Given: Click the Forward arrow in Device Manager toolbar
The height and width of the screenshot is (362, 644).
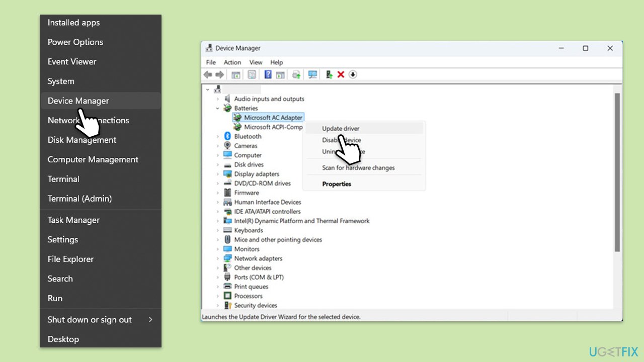Looking at the screenshot, I should pyautogui.click(x=219, y=74).
